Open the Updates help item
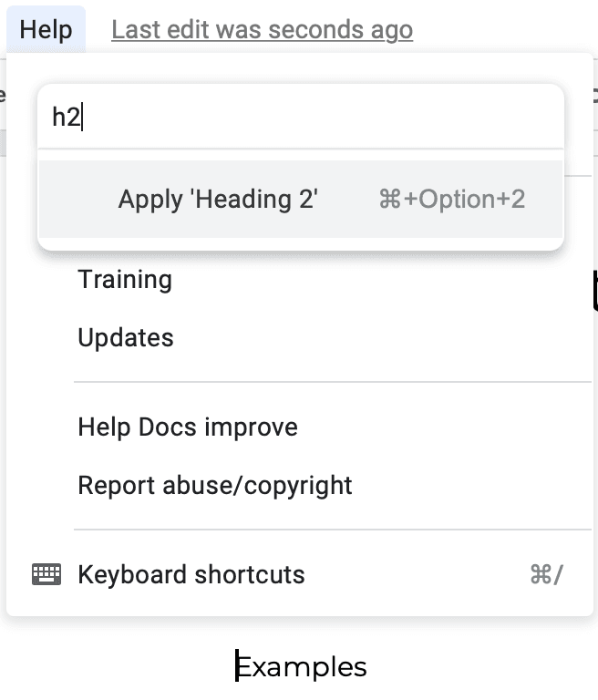The width and height of the screenshot is (598, 700). coord(126,337)
